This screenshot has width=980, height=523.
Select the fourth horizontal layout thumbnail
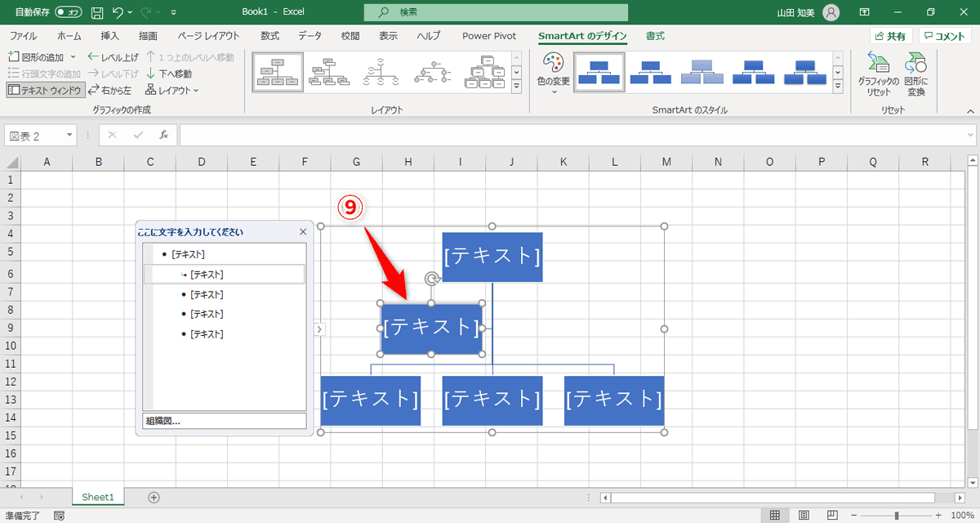(433, 73)
